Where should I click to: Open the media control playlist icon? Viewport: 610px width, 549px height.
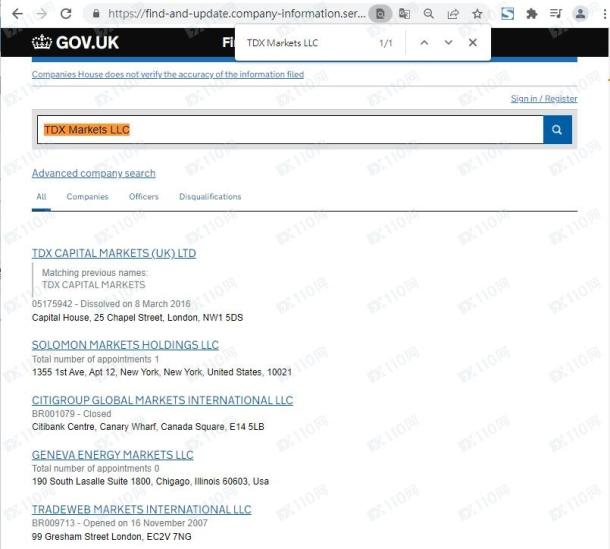pyautogui.click(x=556, y=14)
